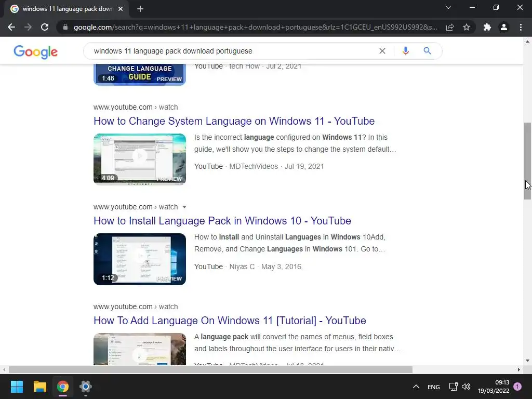The height and width of the screenshot is (399, 532).
Task: Click the Niyas C May 3, 2016 text
Action: 265,267
